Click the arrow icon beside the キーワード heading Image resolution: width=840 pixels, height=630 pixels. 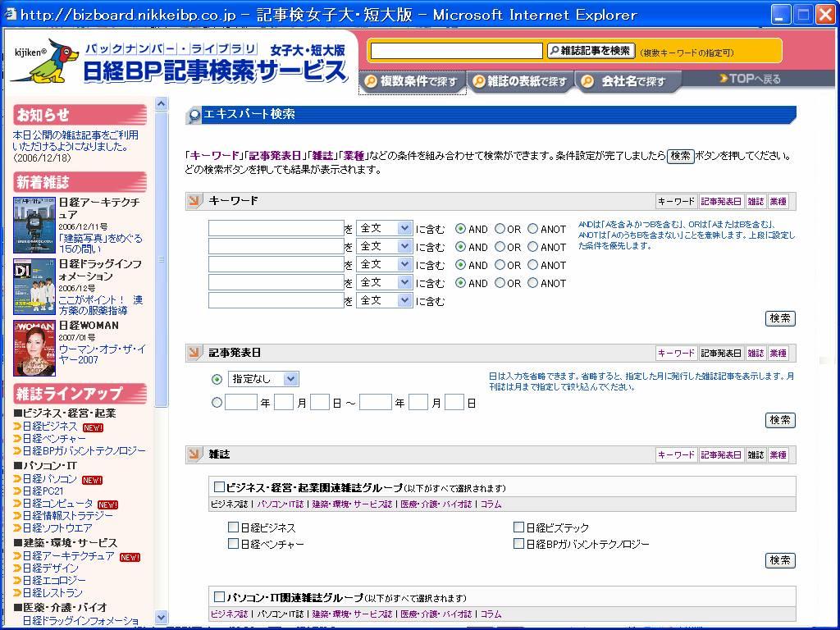(x=194, y=201)
